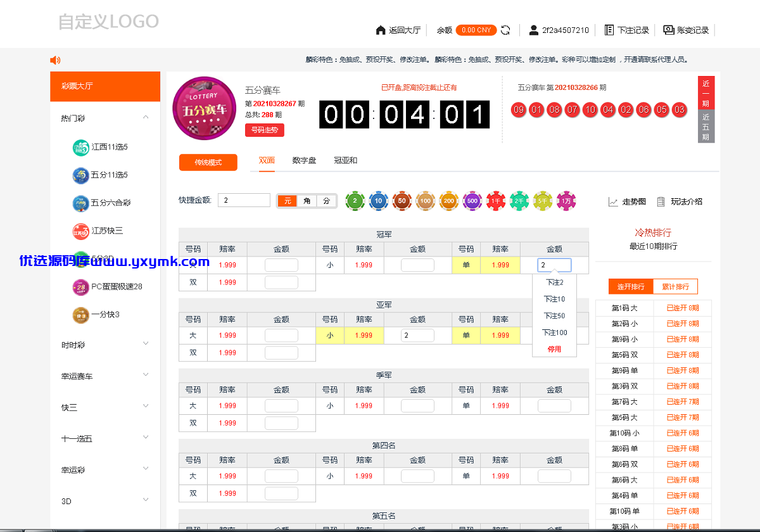
Task: Expand the 3D category
Action: coord(146,500)
